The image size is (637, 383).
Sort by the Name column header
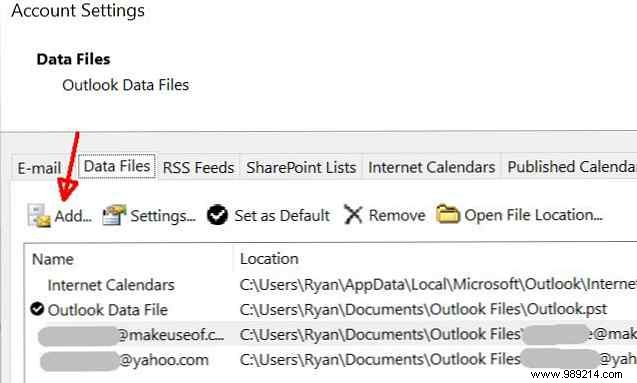pyautogui.click(x=53, y=259)
